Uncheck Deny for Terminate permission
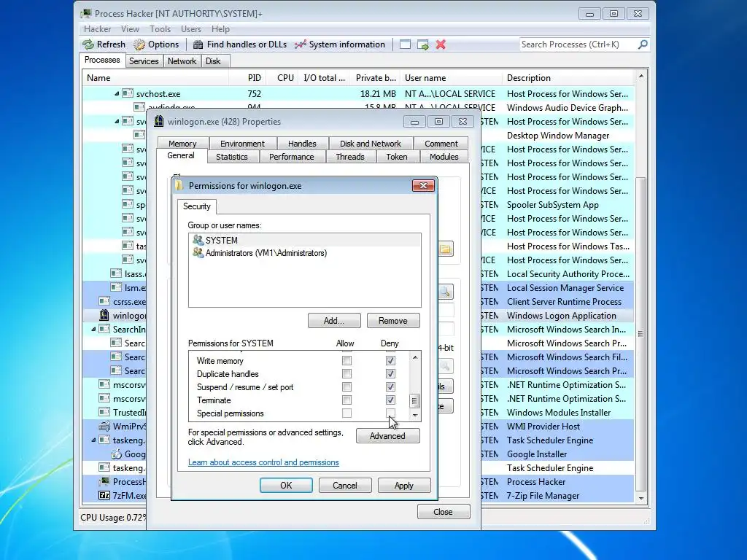 [390, 400]
